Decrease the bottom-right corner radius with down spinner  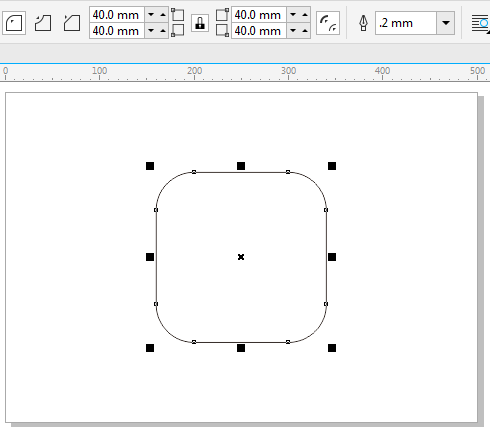click(293, 31)
